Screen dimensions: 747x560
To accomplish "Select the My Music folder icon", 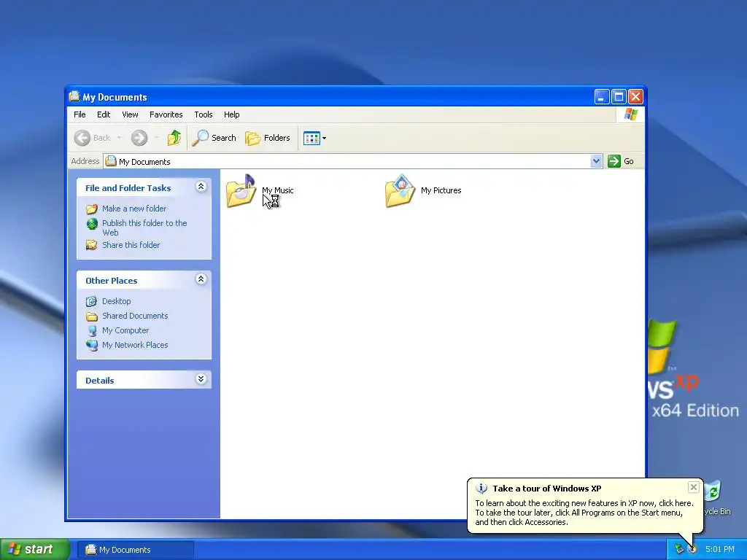I will pyautogui.click(x=241, y=190).
